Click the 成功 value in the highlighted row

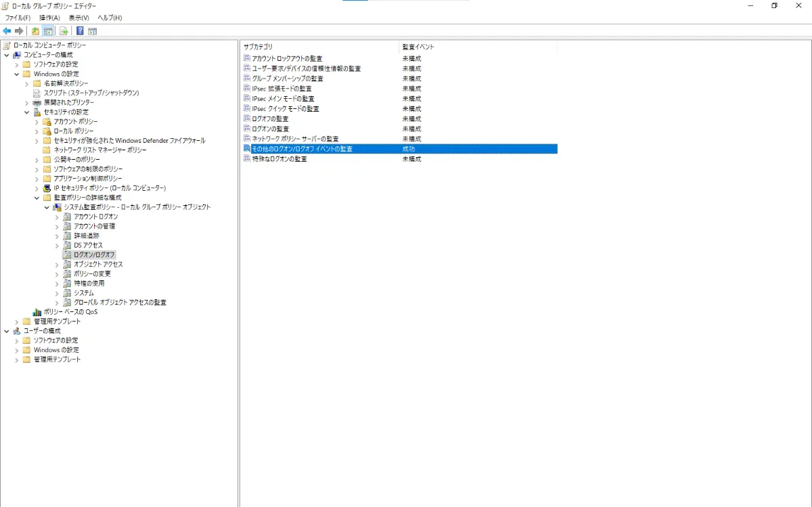click(x=409, y=149)
